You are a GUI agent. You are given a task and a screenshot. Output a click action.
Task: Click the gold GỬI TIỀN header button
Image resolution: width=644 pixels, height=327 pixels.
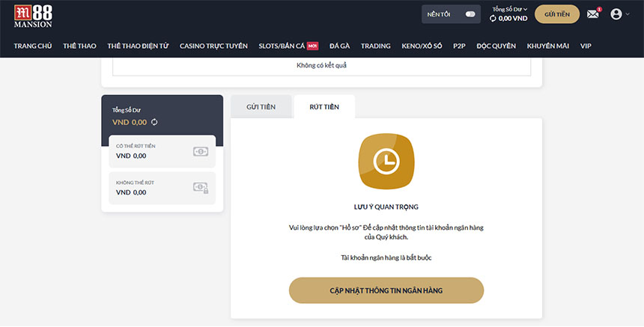(557, 14)
